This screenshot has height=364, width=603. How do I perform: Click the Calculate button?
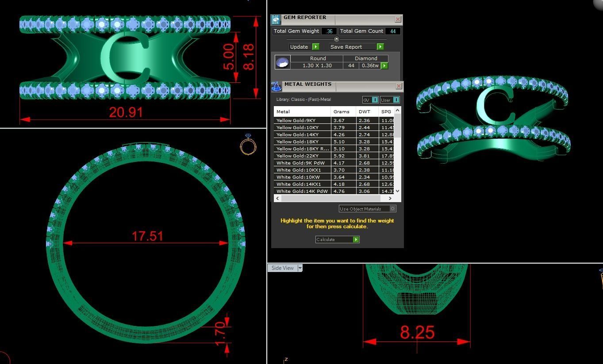pyautogui.click(x=337, y=239)
